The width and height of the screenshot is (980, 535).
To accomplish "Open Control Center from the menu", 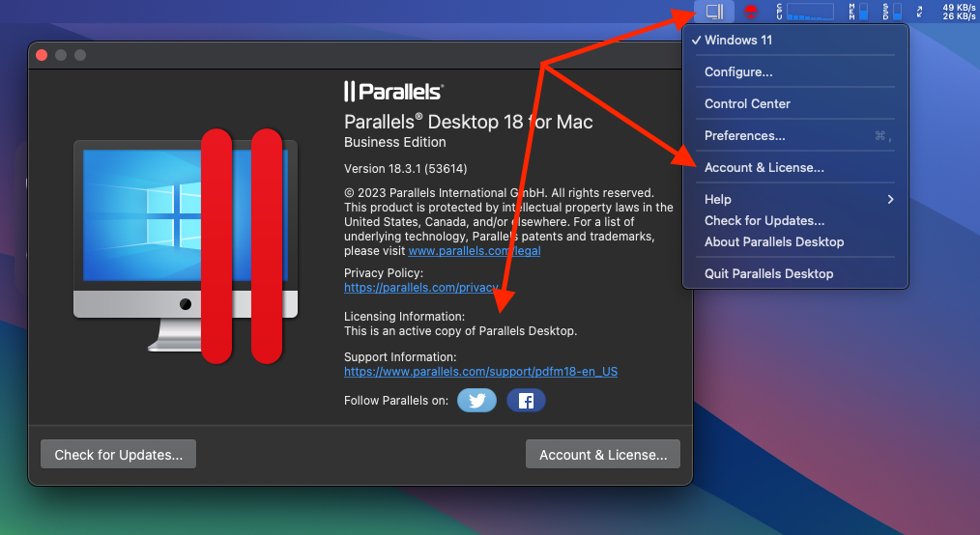I will [747, 104].
